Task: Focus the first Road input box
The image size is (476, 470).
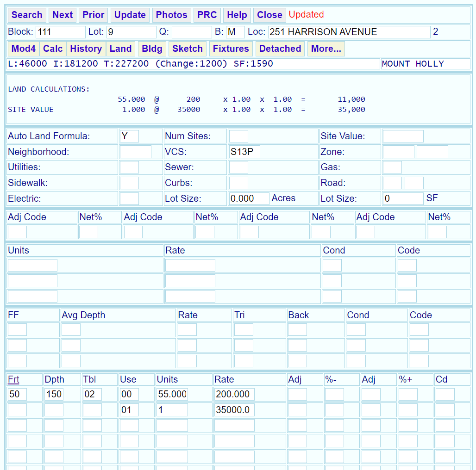Action: [392, 183]
